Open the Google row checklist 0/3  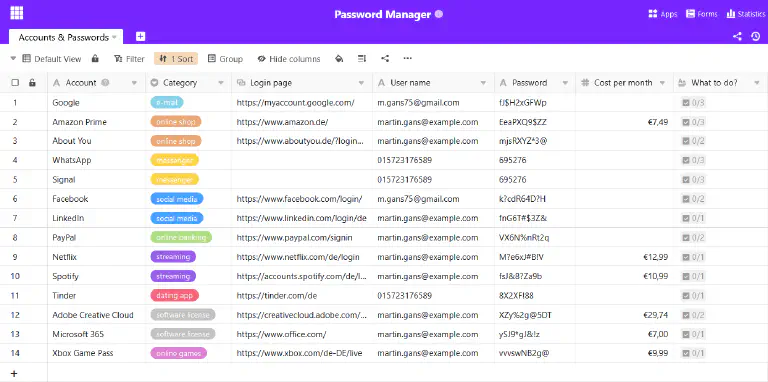point(693,103)
